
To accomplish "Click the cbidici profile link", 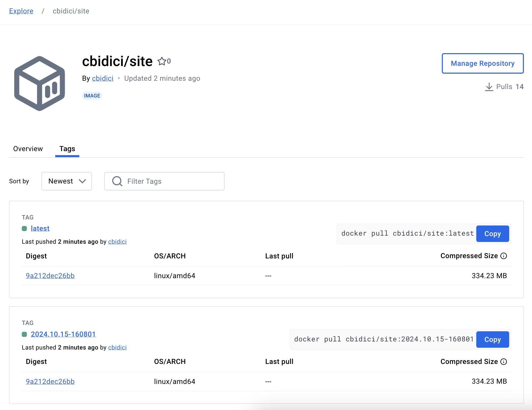I will coord(103,78).
